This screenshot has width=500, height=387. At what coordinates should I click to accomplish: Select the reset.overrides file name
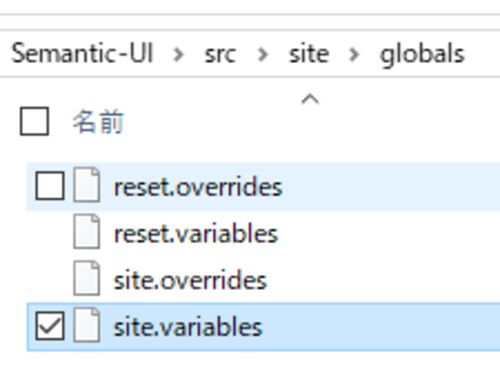point(198,187)
